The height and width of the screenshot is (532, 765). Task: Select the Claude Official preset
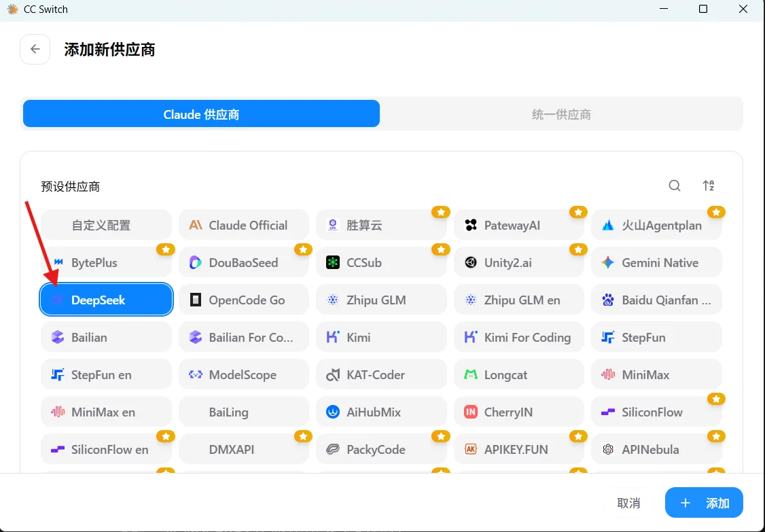[244, 225]
